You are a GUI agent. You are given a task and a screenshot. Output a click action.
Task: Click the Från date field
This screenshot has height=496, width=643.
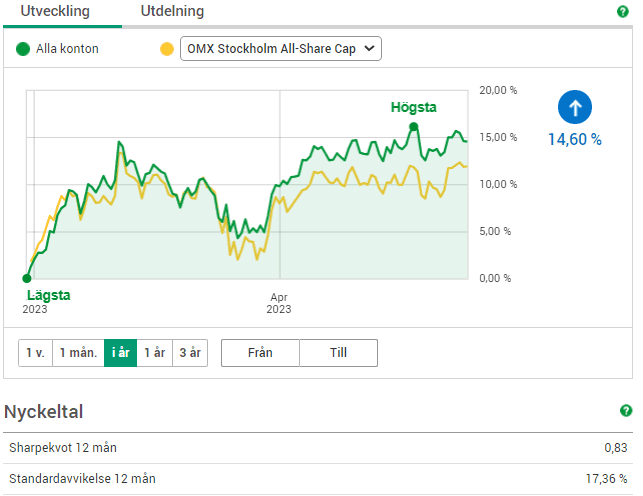260,353
